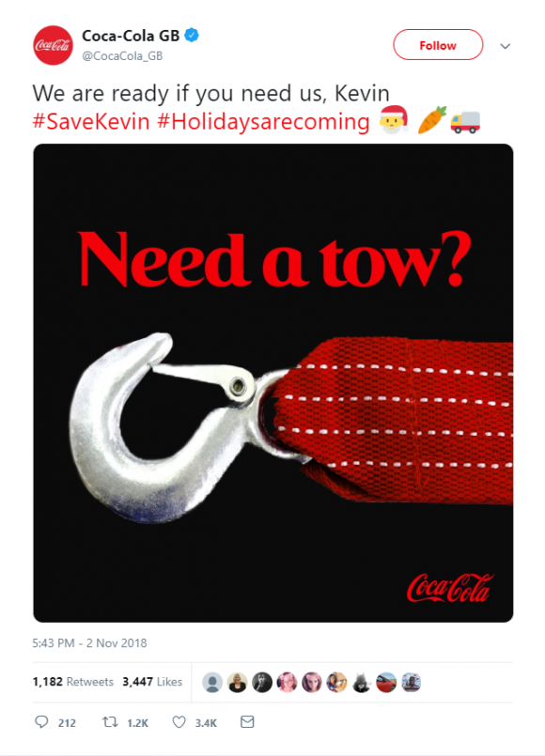Click the Follow button
The image size is (545, 756).
[x=438, y=45]
